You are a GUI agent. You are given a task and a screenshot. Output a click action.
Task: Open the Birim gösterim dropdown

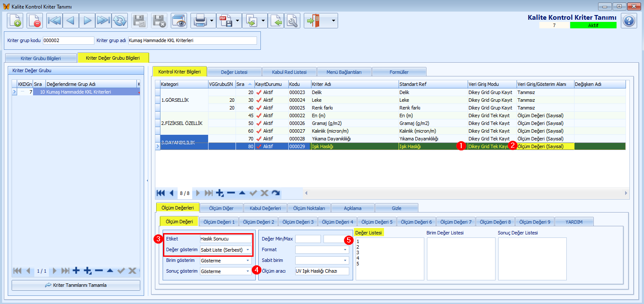click(x=248, y=260)
